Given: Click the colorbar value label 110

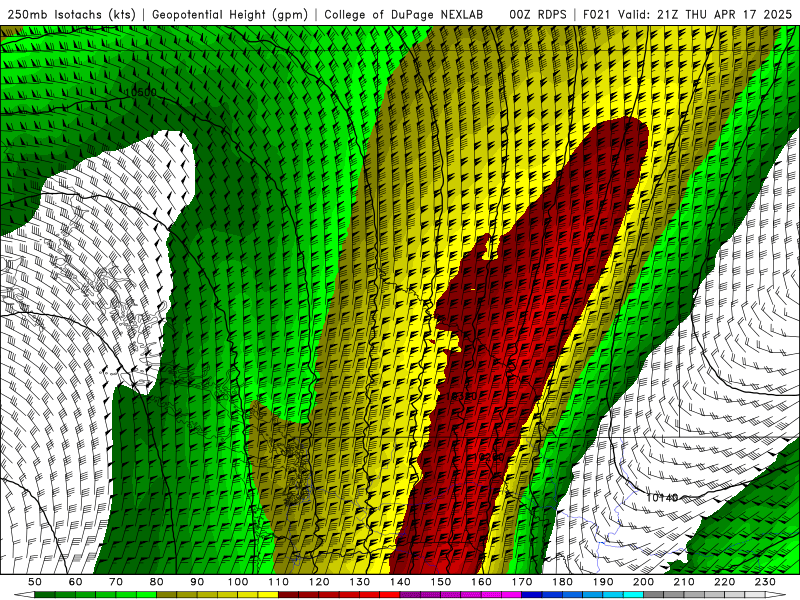Looking at the screenshot, I should coord(279,582).
